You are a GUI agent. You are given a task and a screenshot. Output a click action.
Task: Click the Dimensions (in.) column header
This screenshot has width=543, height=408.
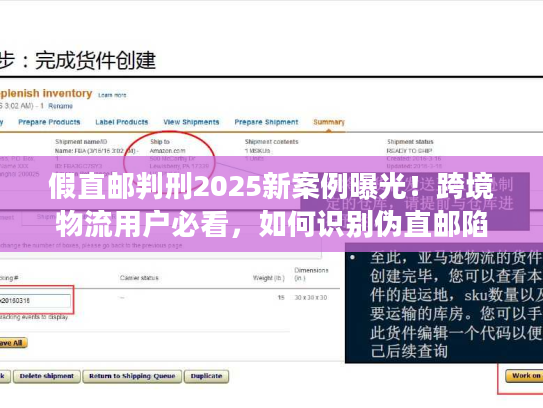click(x=311, y=274)
